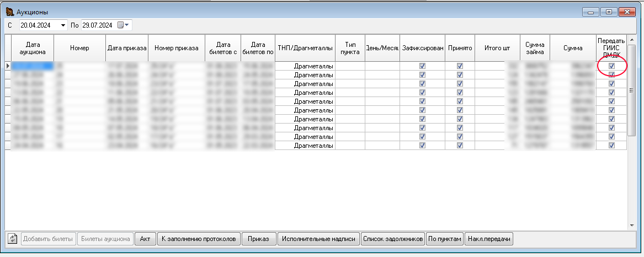The image size is (644, 257).
Task: Click the Добавить билеты button
Action: click(x=48, y=239)
